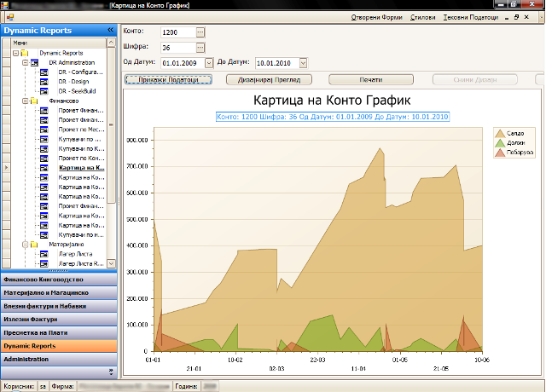546x392 pixels.
Task: Collapse the Материјално tree node
Action: coord(25,245)
